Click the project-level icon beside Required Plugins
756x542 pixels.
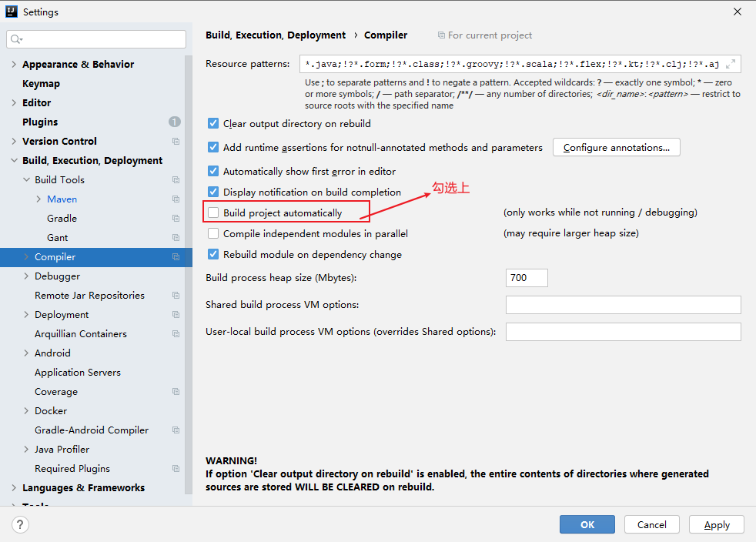point(176,469)
